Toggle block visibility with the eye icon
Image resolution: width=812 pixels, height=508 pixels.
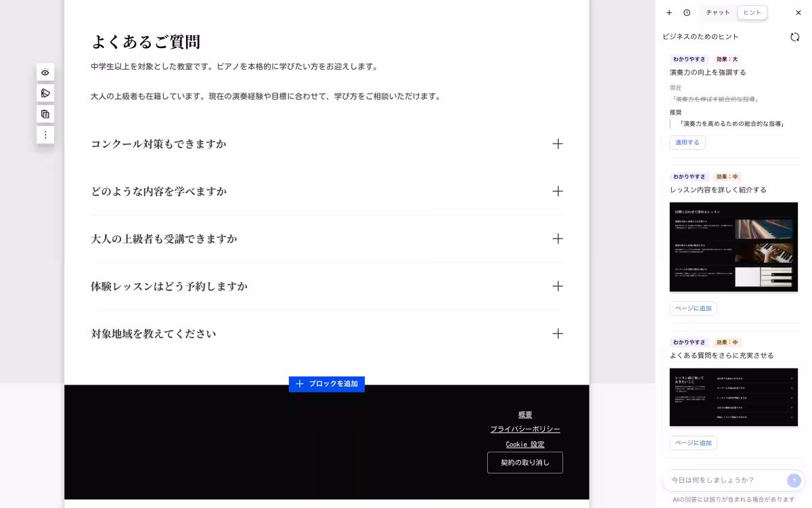click(45, 72)
